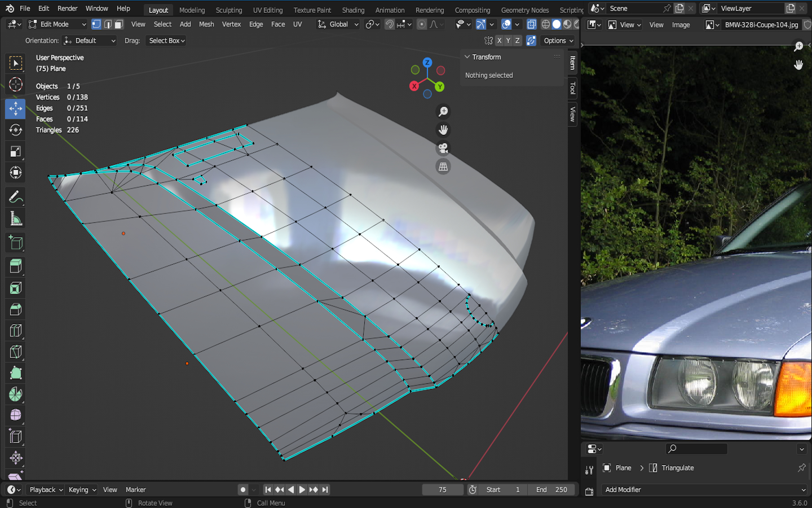The image size is (812, 508).
Task: Enable X axis mirror toggle
Action: [x=499, y=41]
